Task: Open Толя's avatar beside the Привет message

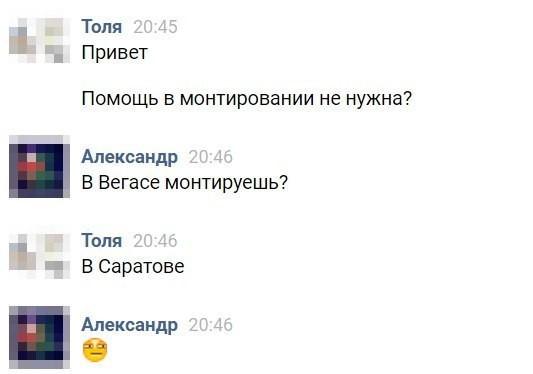Action: pos(39,40)
